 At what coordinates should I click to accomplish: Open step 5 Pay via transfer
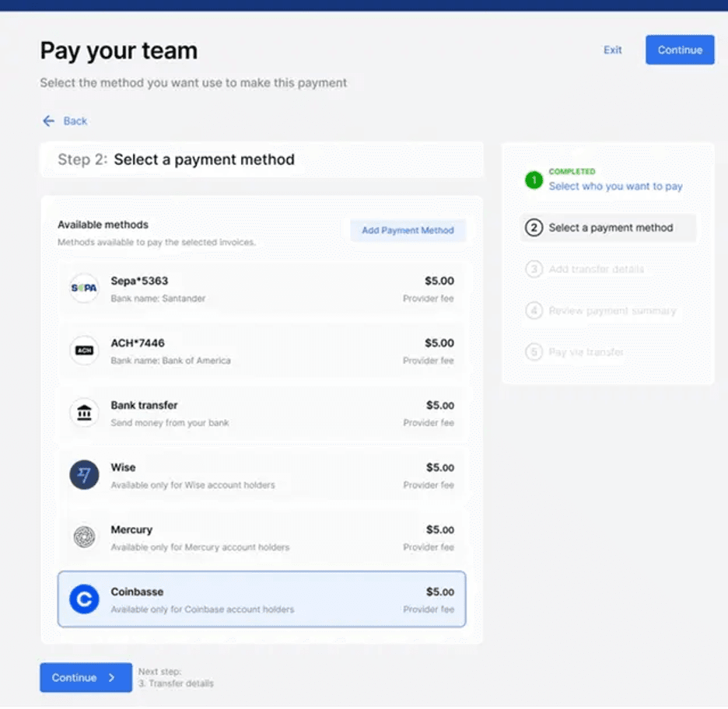[x=586, y=352]
